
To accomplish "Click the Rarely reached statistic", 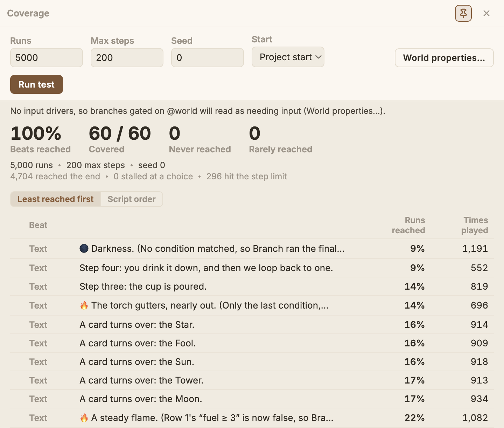I will (x=280, y=139).
